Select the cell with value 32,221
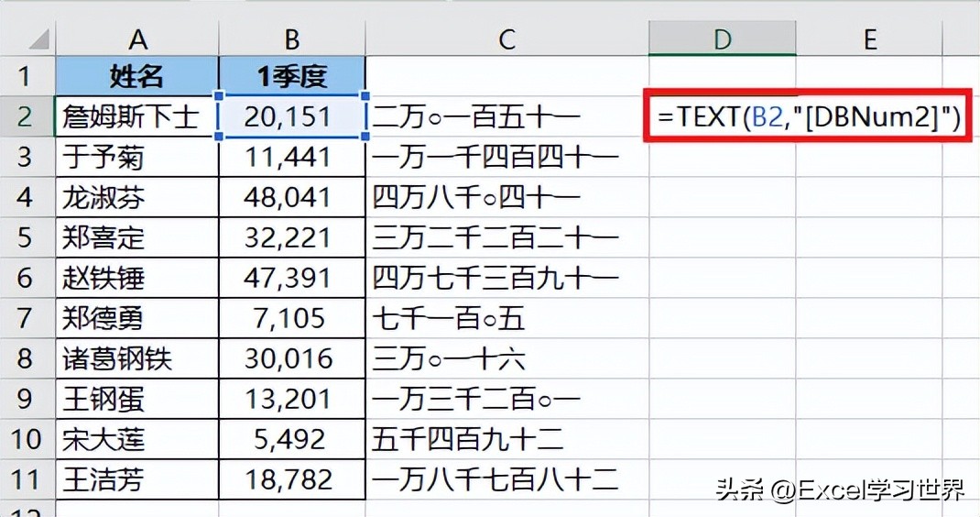The height and width of the screenshot is (517, 980). point(292,237)
